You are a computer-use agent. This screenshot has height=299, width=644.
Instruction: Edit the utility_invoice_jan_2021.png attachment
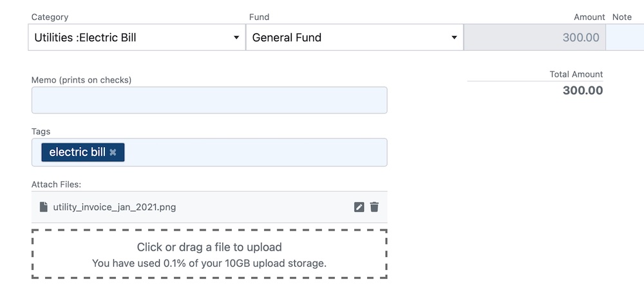tap(359, 207)
